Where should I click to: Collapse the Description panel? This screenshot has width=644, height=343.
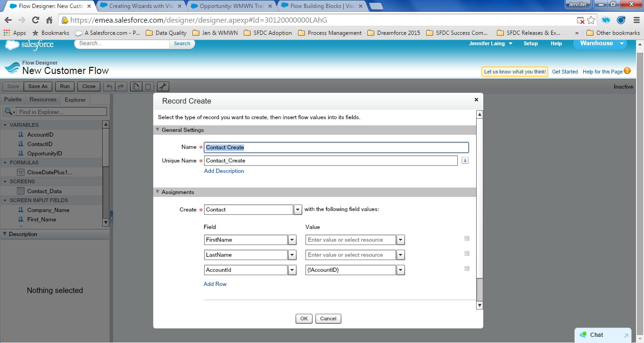5,234
